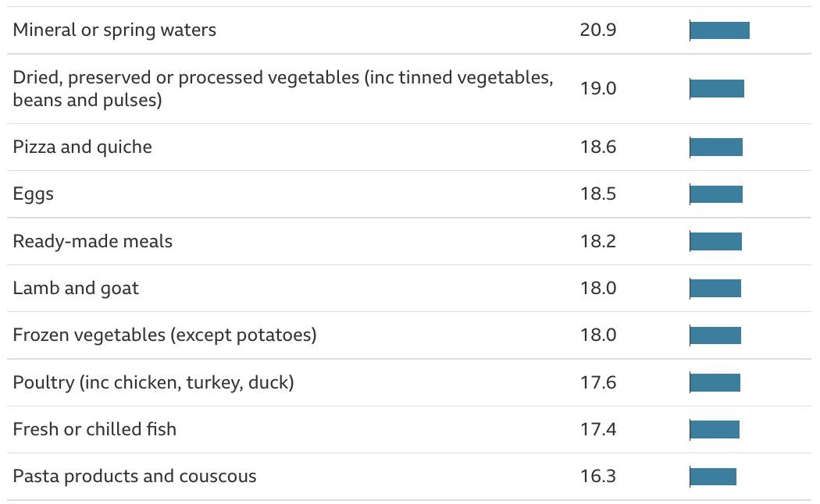Click the 18.6 value for pizza and quiche
The image size is (820, 504).
coord(598,147)
